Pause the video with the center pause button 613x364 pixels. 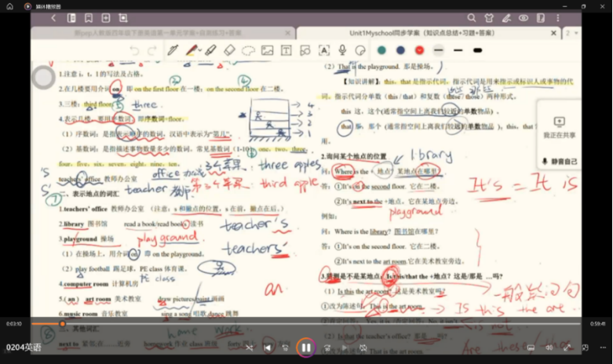306,347
